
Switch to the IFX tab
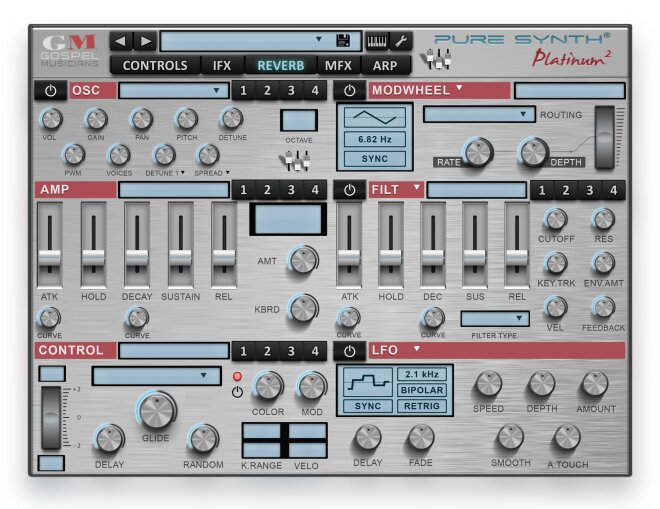[222, 66]
